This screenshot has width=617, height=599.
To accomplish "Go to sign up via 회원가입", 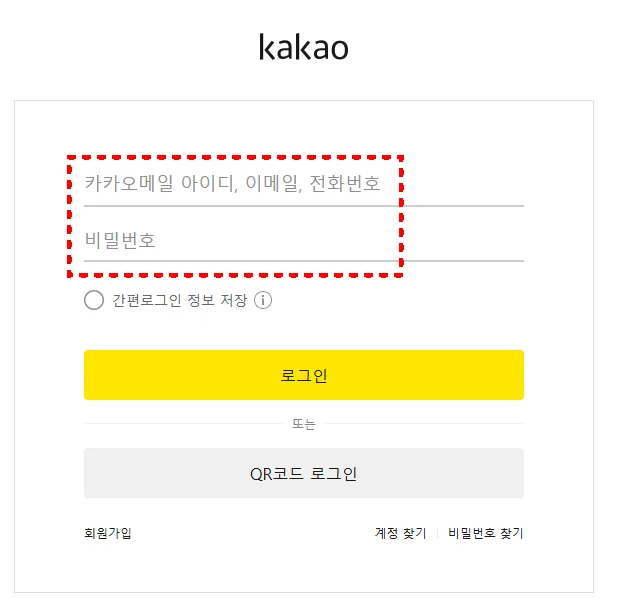I will tap(107, 533).
